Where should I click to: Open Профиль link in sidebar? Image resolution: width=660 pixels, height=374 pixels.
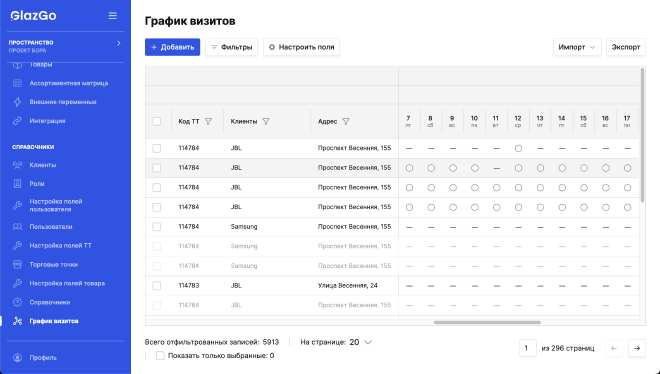click(43, 358)
